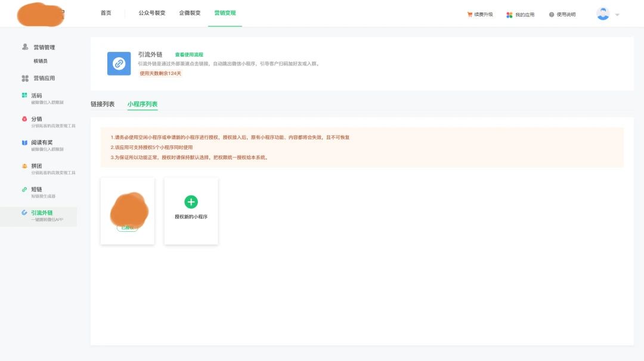Click the 续费升级 shopping cart link
This screenshot has height=361, width=644.
point(480,14)
